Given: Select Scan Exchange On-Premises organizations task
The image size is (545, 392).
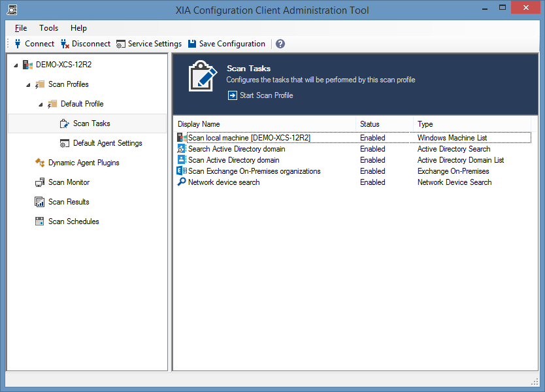Looking at the screenshot, I should (x=254, y=171).
